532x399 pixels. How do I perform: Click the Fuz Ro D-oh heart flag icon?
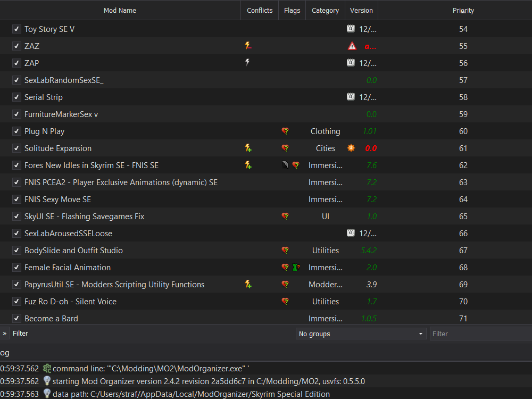point(285,301)
